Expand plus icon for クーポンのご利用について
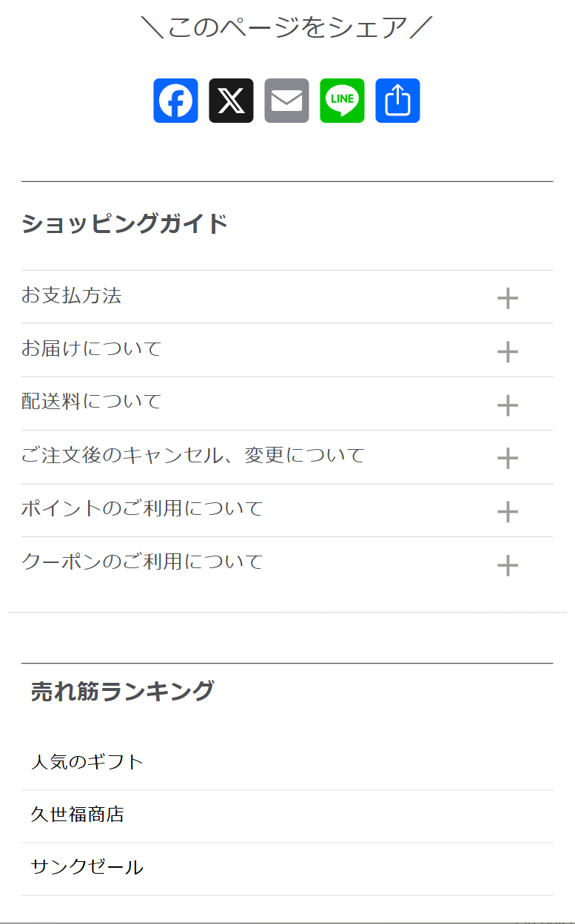Image resolution: width=575 pixels, height=924 pixels. click(507, 566)
